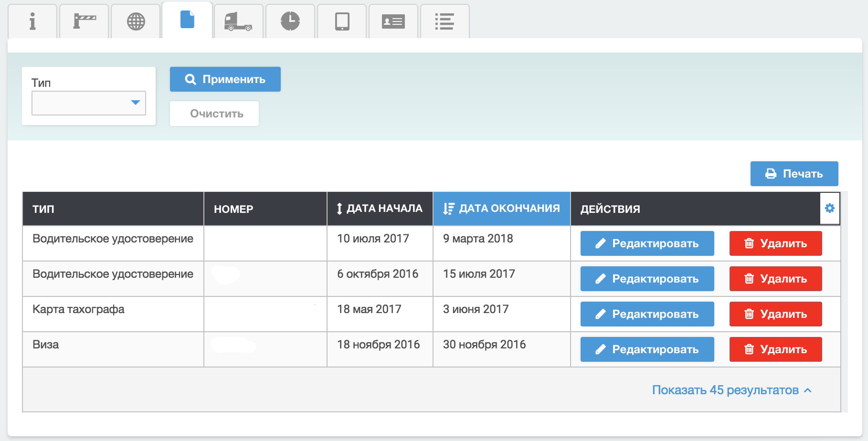
Task: Click the Печать print button
Action: [794, 174]
